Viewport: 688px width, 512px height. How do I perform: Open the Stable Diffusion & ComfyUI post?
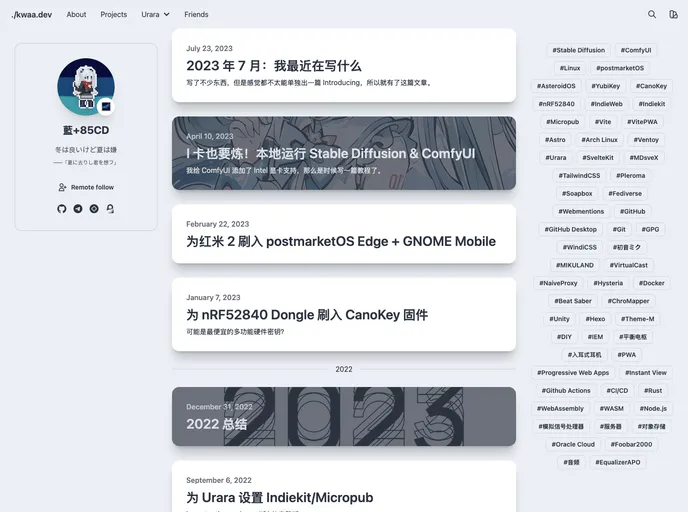[344, 153]
